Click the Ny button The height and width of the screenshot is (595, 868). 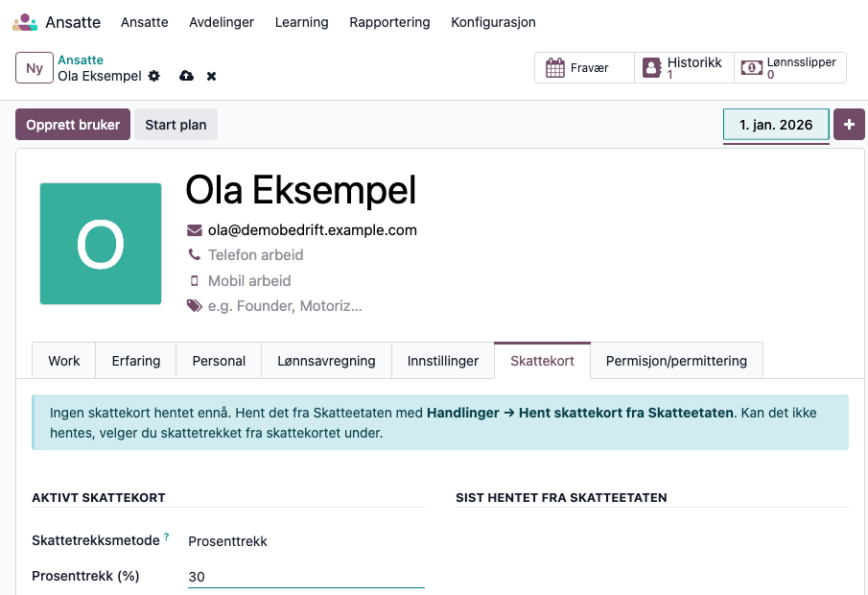tap(35, 67)
